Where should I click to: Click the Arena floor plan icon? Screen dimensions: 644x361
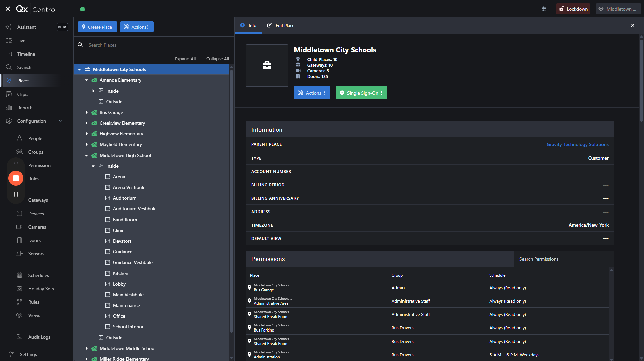108,177
